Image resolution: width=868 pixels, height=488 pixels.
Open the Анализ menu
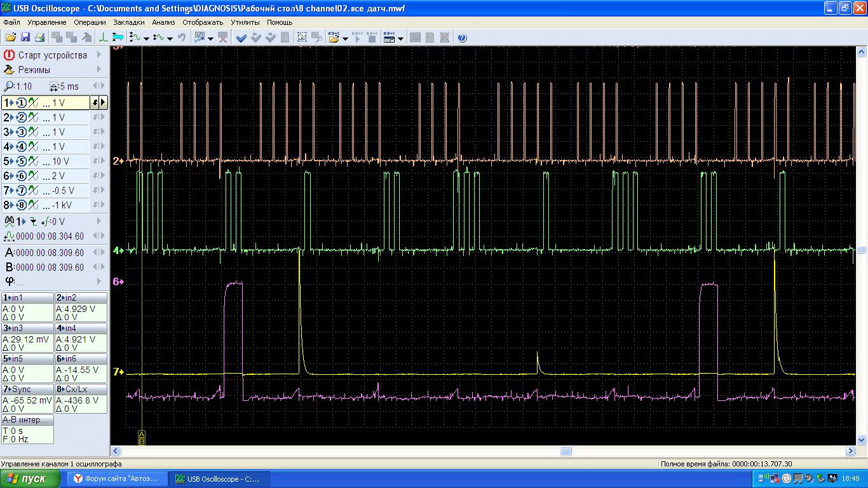163,22
